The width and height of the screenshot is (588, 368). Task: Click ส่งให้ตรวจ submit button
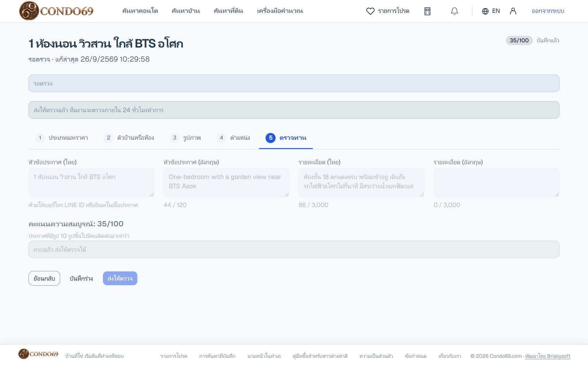[x=120, y=278]
